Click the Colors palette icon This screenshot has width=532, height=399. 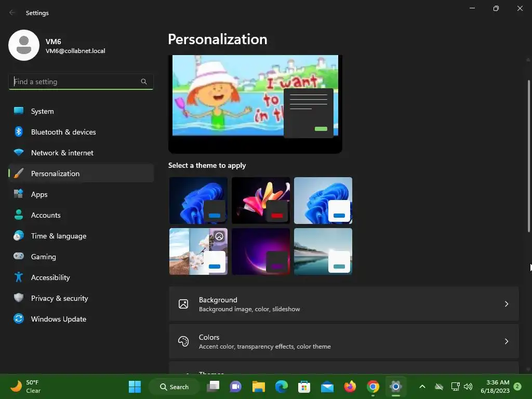coord(183,341)
